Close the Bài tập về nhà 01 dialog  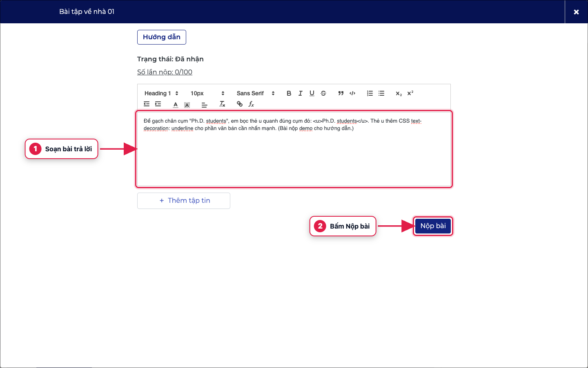576,12
